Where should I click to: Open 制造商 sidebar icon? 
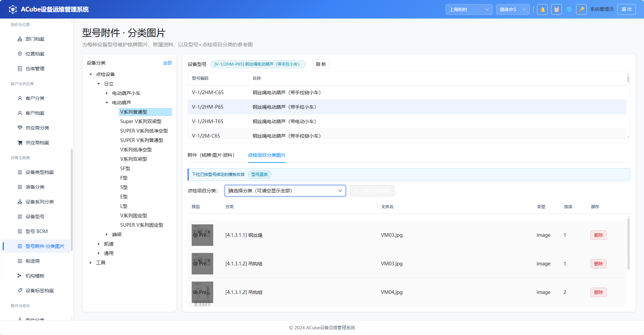click(x=20, y=261)
